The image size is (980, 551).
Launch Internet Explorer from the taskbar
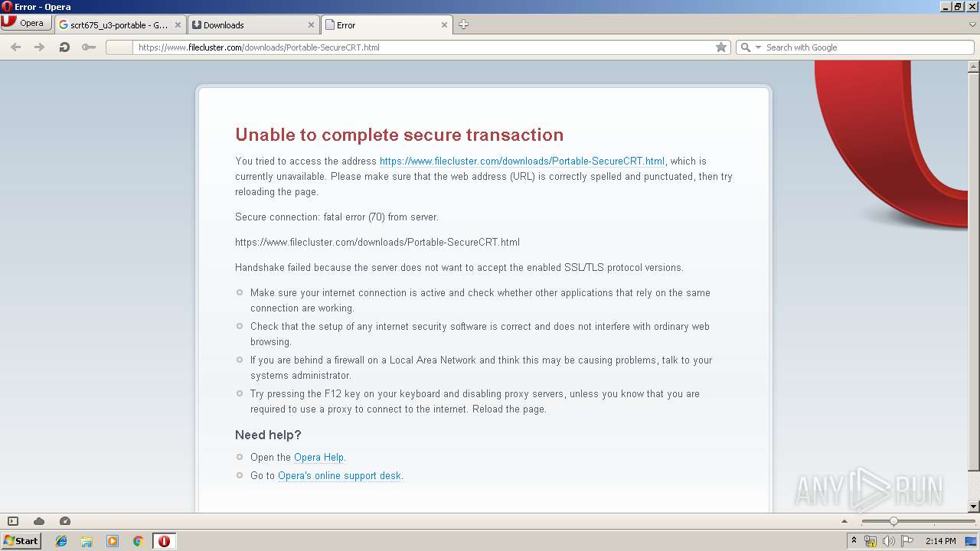tap(61, 541)
